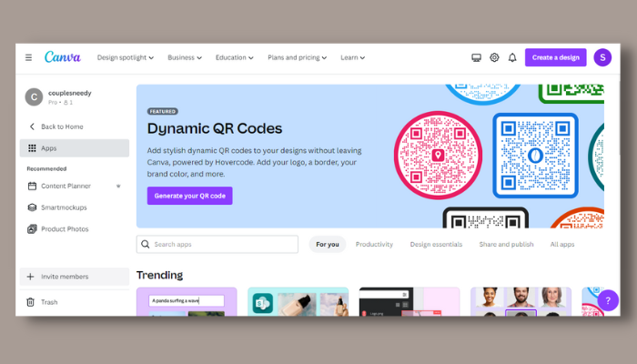Open the hamburger menu icon
637x364 pixels.
[28, 57]
